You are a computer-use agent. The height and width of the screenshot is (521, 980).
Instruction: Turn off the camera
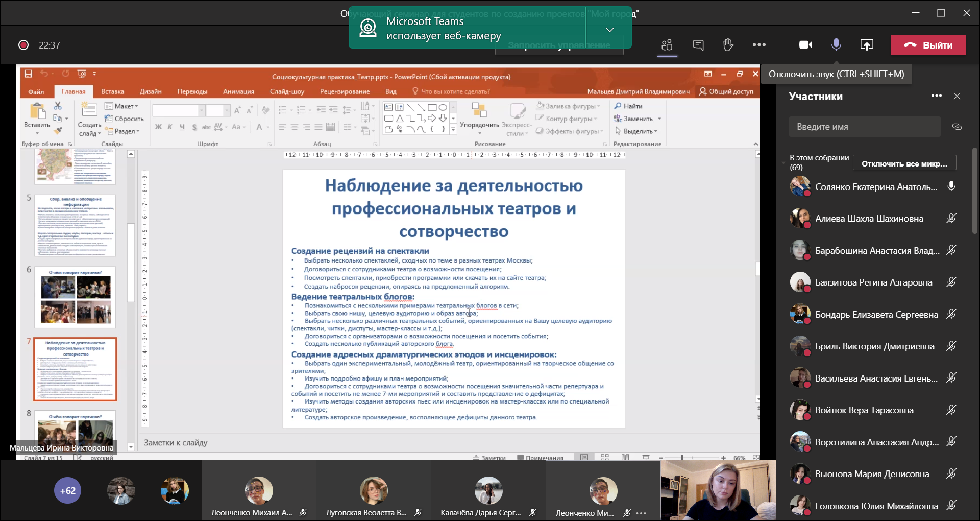coord(805,45)
